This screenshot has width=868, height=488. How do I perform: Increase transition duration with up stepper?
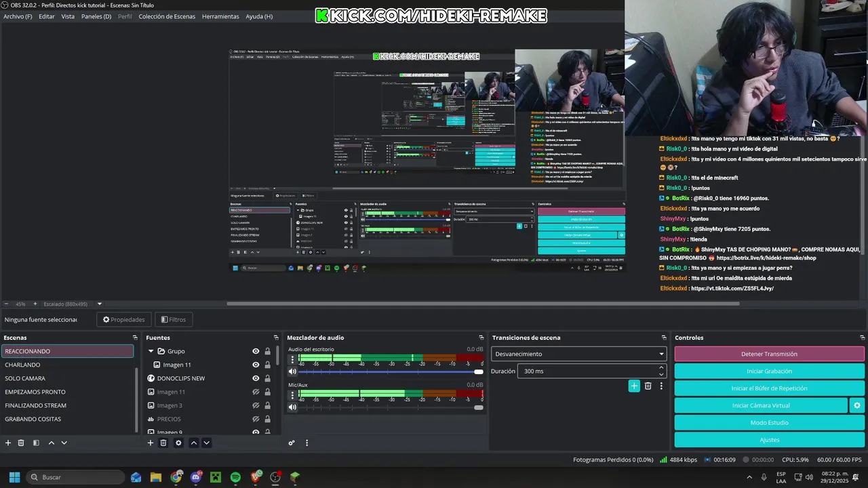tap(661, 368)
